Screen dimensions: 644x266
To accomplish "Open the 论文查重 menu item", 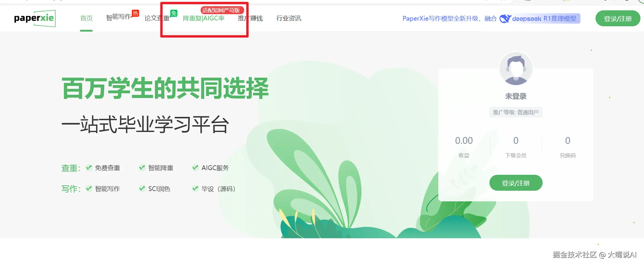I will tap(157, 18).
